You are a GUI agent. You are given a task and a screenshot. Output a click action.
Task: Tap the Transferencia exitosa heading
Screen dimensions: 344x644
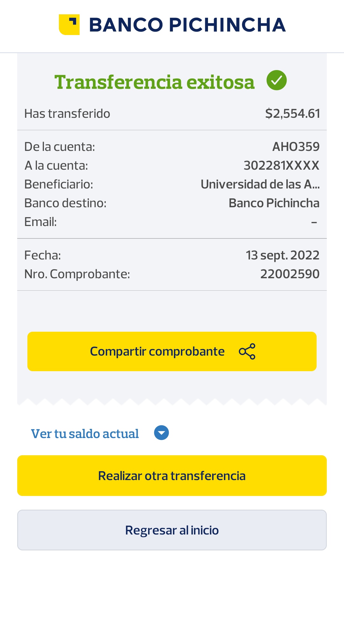click(154, 82)
